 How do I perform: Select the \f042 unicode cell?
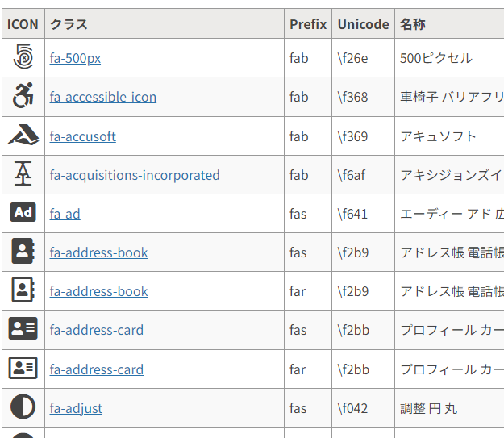pyautogui.click(x=363, y=408)
